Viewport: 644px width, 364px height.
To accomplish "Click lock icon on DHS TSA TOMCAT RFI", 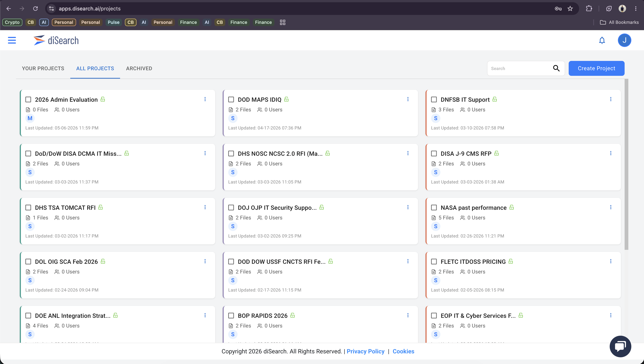I will (x=100, y=207).
